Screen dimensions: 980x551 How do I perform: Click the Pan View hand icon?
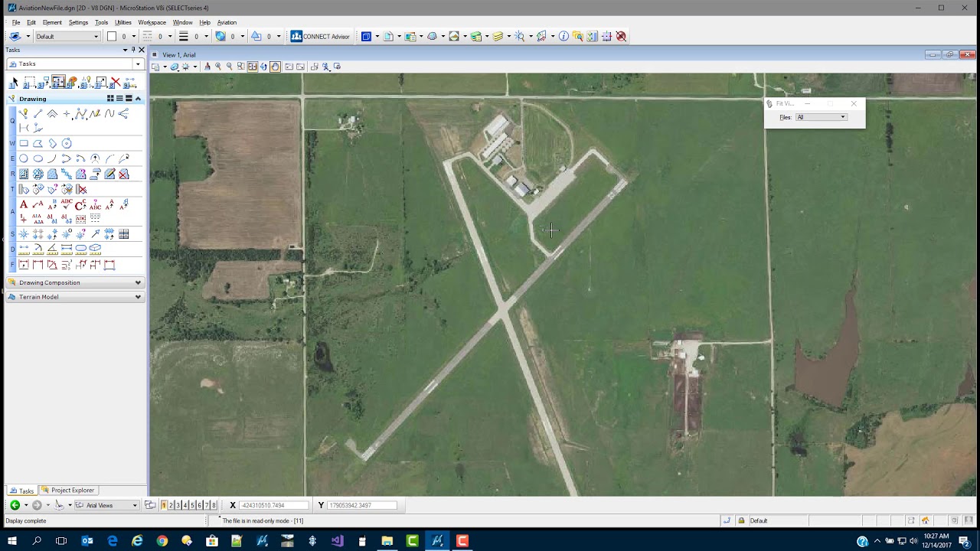(x=275, y=67)
